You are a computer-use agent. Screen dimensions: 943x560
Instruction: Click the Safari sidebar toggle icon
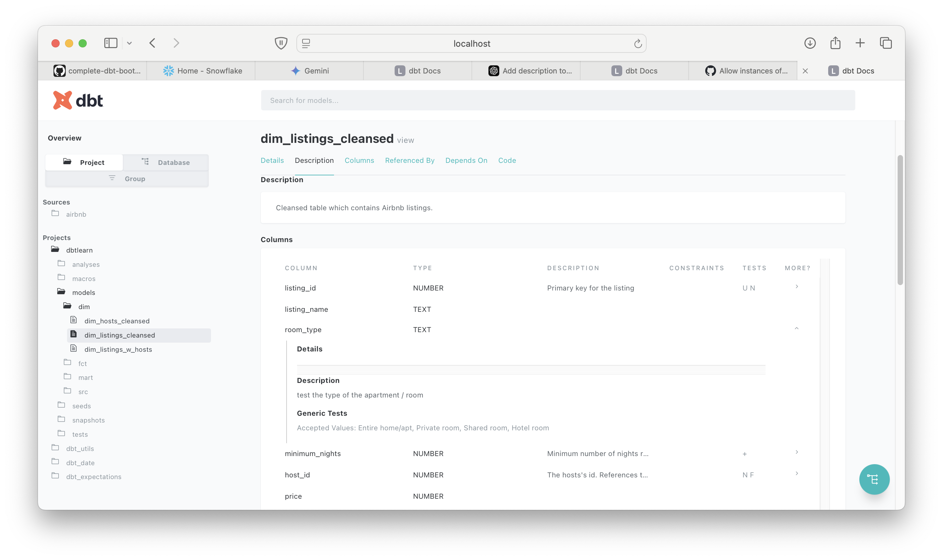tap(111, 43)
